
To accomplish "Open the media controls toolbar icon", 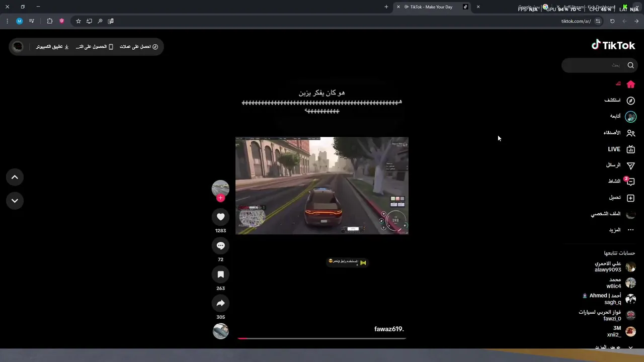I will pyautogui.click(x=32, y=21).
